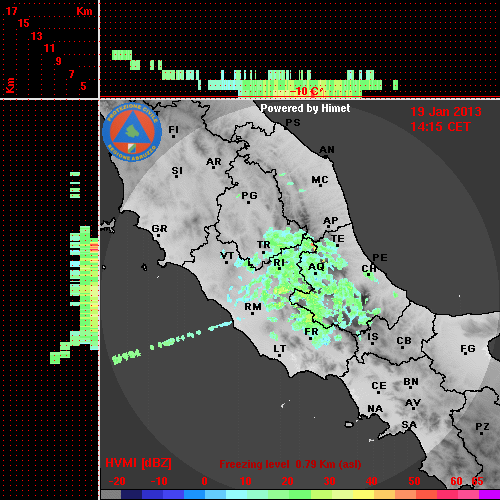
Task: Click the -20 dBZ scale label
Action: (x=117, y=481)
